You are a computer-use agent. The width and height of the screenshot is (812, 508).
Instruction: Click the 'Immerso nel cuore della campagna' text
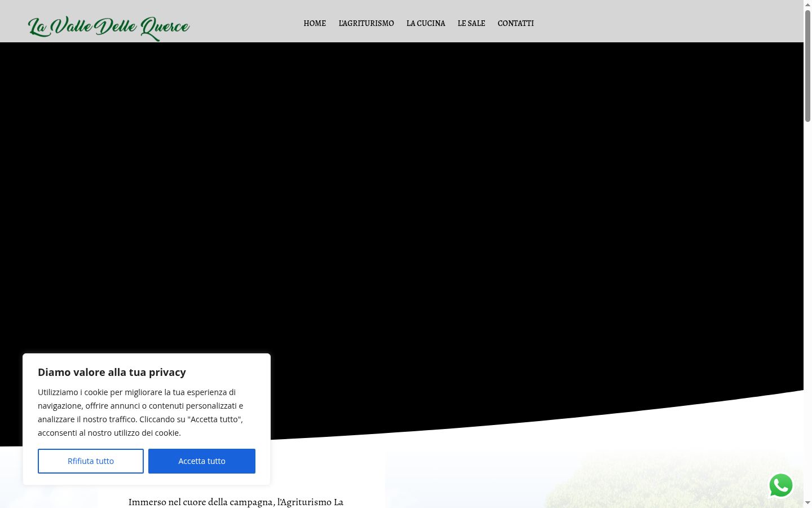[236, 502]
